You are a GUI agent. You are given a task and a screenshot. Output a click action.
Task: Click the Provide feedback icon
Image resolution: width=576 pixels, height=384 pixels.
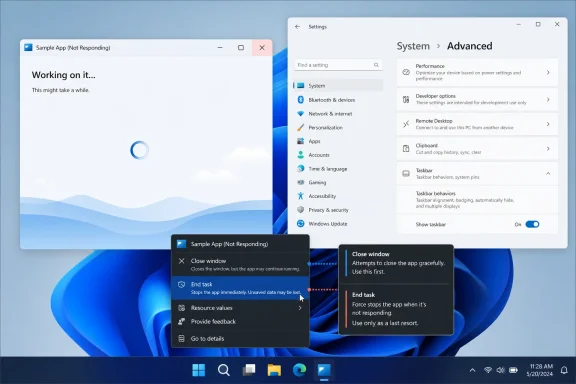(x=181, y=322)
